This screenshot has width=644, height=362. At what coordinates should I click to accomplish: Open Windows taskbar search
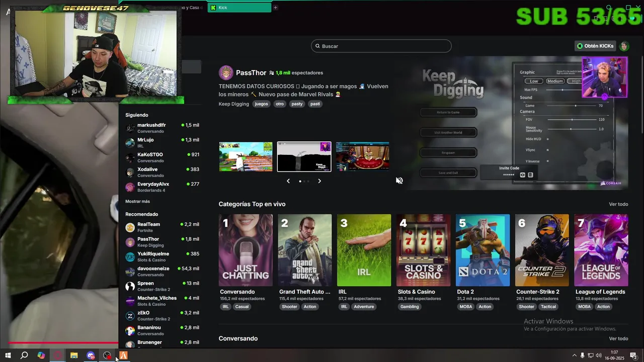pos(24,355)
